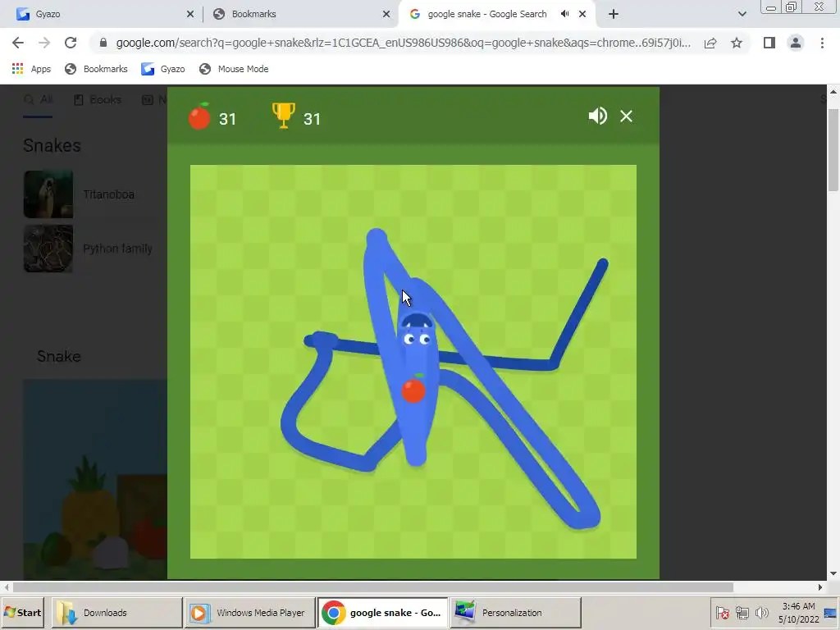View site information lock icon

(x=103, y=43)
